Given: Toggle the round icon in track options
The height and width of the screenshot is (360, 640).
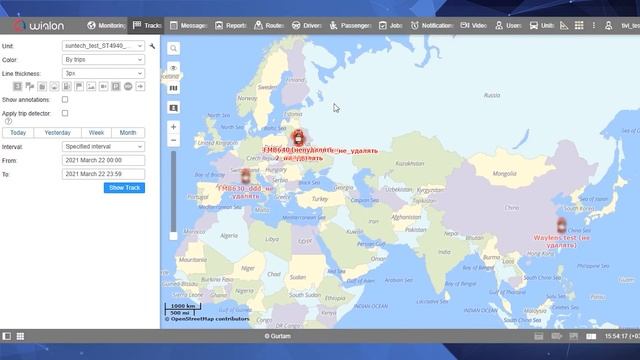Looking at the screenshot, I should pos(128,87).
